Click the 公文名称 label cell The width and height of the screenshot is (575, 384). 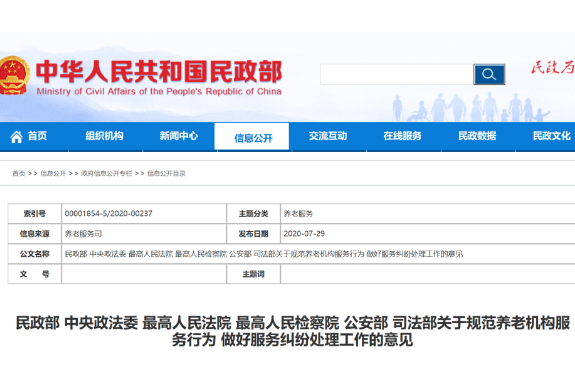(x=35, y=254)
